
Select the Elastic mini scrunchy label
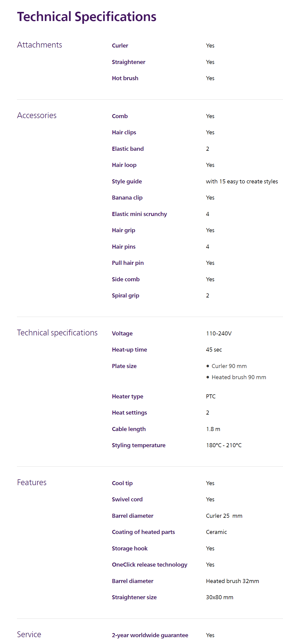139,214
